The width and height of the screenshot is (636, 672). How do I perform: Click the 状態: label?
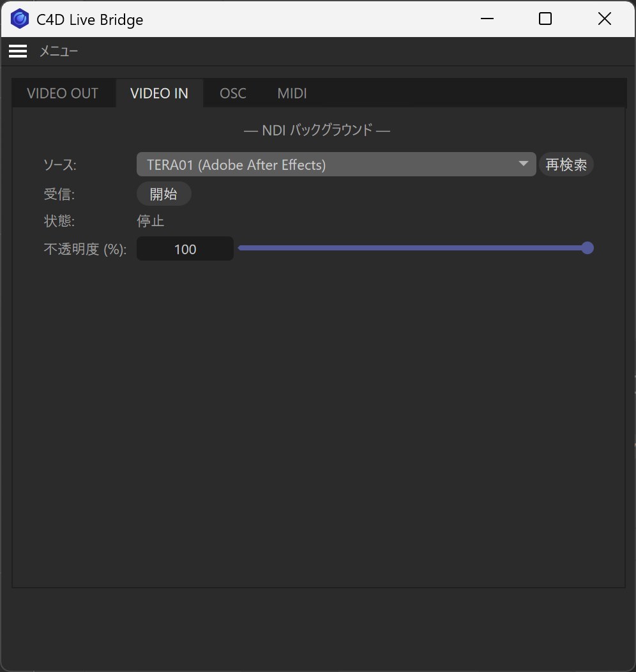[x=59, y=221]
